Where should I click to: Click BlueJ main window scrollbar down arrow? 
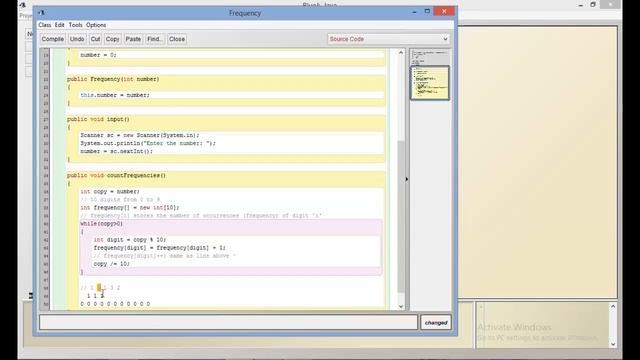click(613, 344)
